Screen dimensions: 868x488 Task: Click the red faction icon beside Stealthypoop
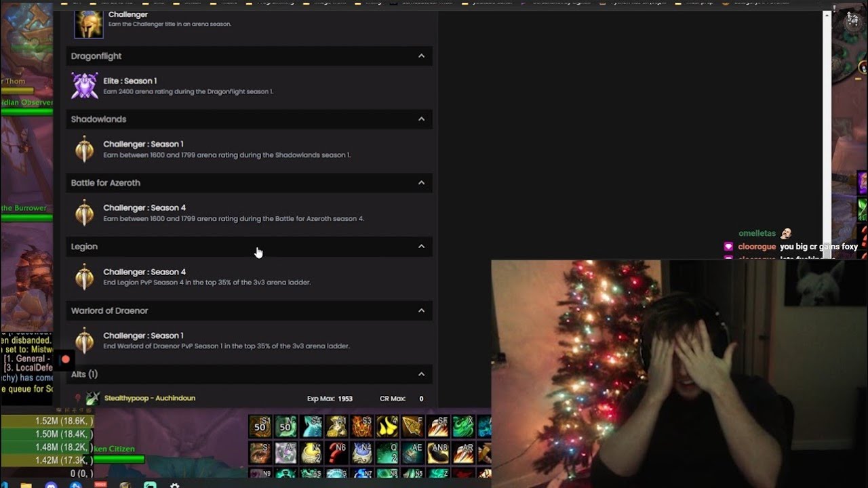78,398
